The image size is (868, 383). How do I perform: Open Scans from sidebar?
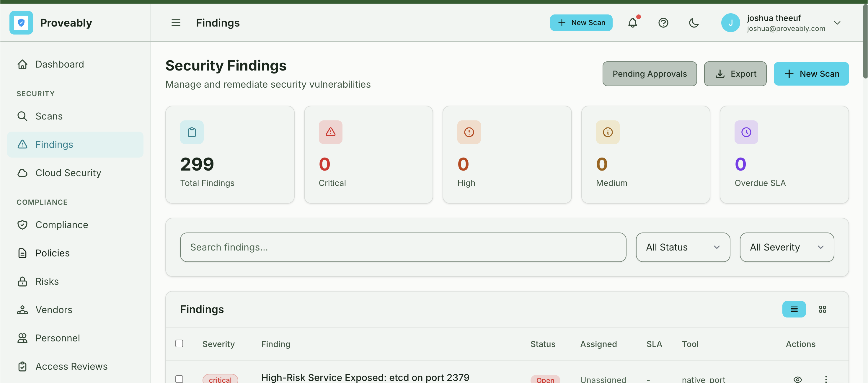point(49,116)
